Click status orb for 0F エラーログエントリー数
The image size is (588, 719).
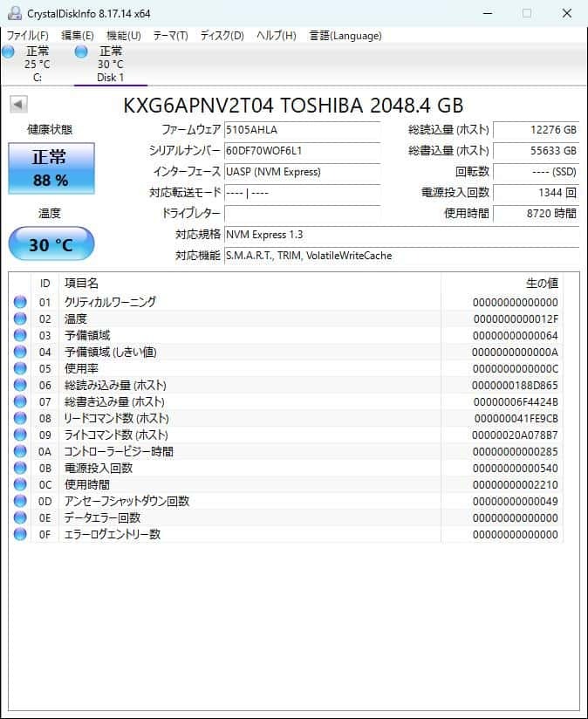pyautogui.click(x=20, y=534)
